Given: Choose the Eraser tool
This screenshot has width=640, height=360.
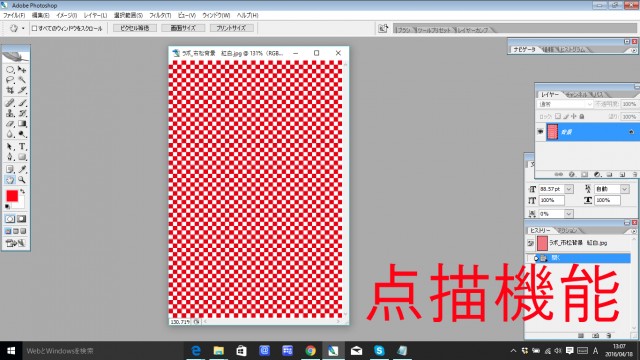Looking at the screenshot, I should tap(10, 124).
